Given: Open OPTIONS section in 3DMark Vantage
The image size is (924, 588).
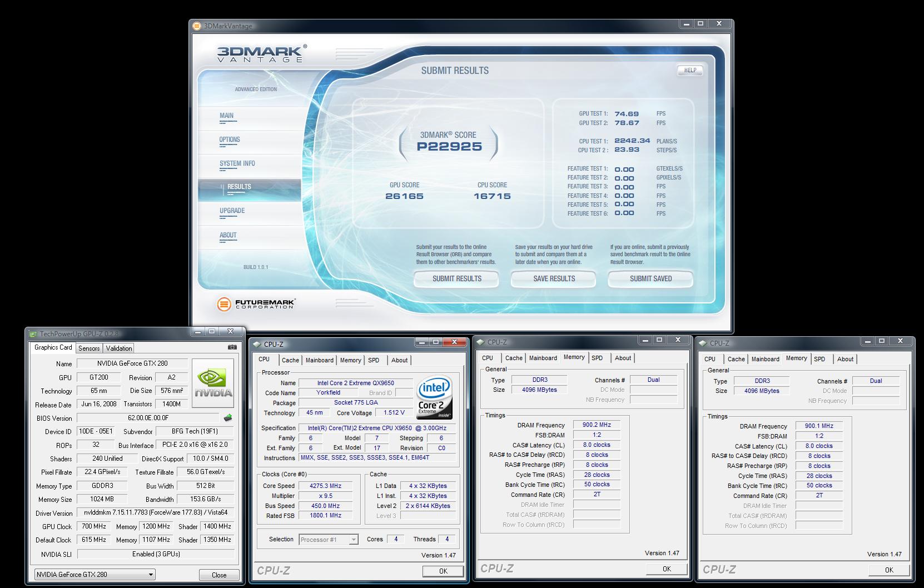Looking at the screenshot, I should [x=230, y=140].
